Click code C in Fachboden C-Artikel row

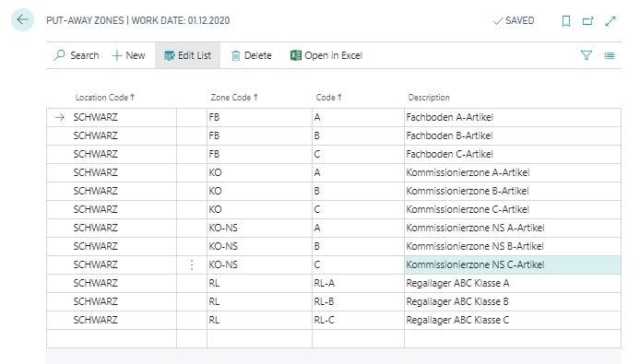[358, 154]
